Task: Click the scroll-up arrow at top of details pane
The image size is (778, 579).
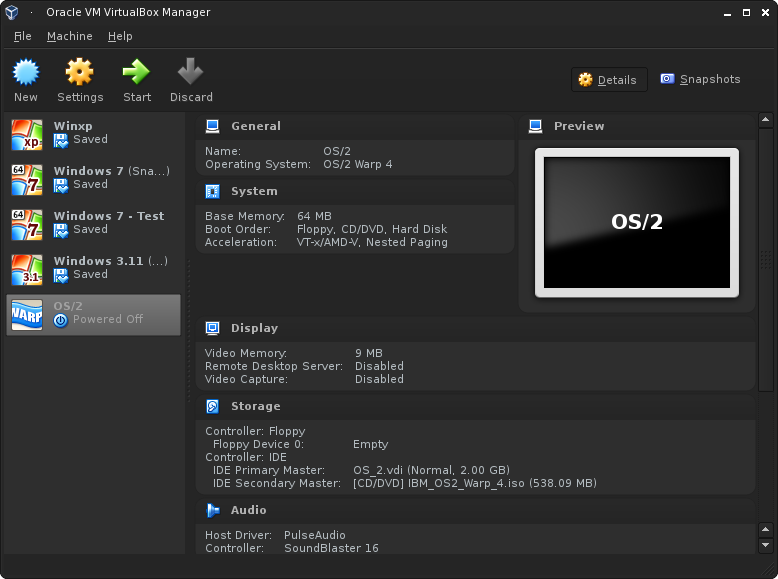Action: click(766, 120)
